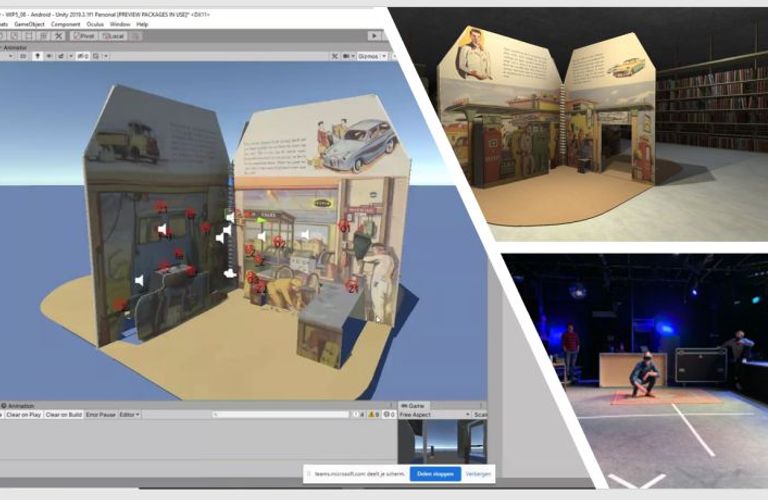The image size is (768, 500).
Task: Click the Gizmos button
Action: pos(368,56)
